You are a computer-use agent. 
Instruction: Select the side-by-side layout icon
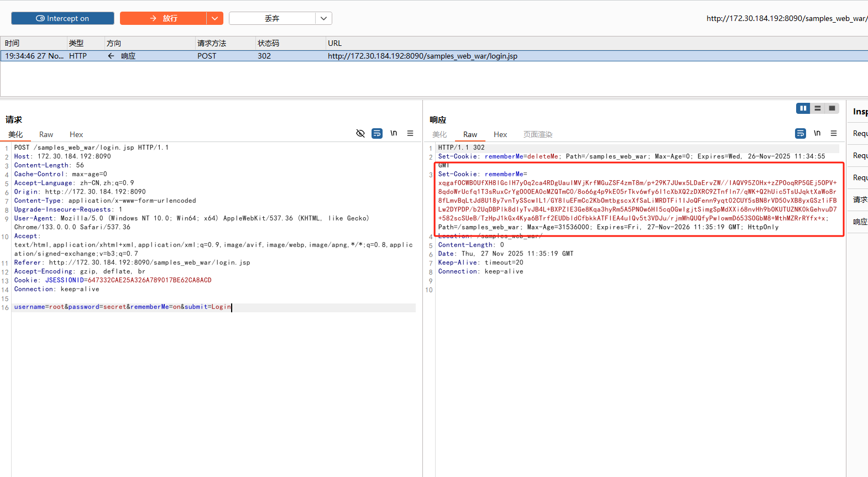click(x=803, y=108)
